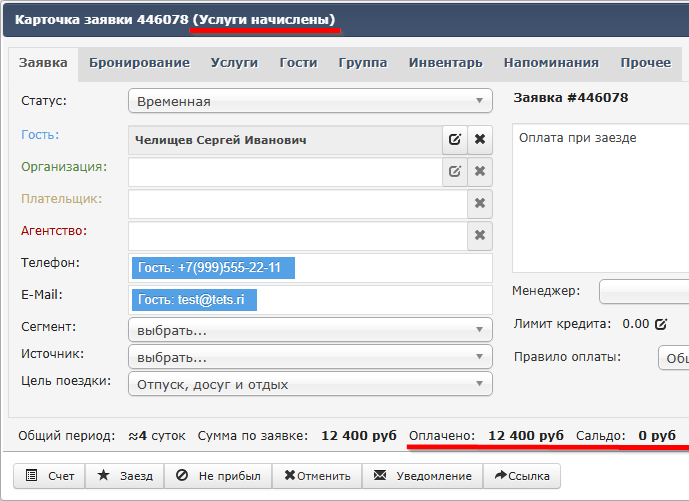The width and height of the screenshot is (689, 501).
Task: Mark the booking as Не прибыл
Action: tap(217, 476)
